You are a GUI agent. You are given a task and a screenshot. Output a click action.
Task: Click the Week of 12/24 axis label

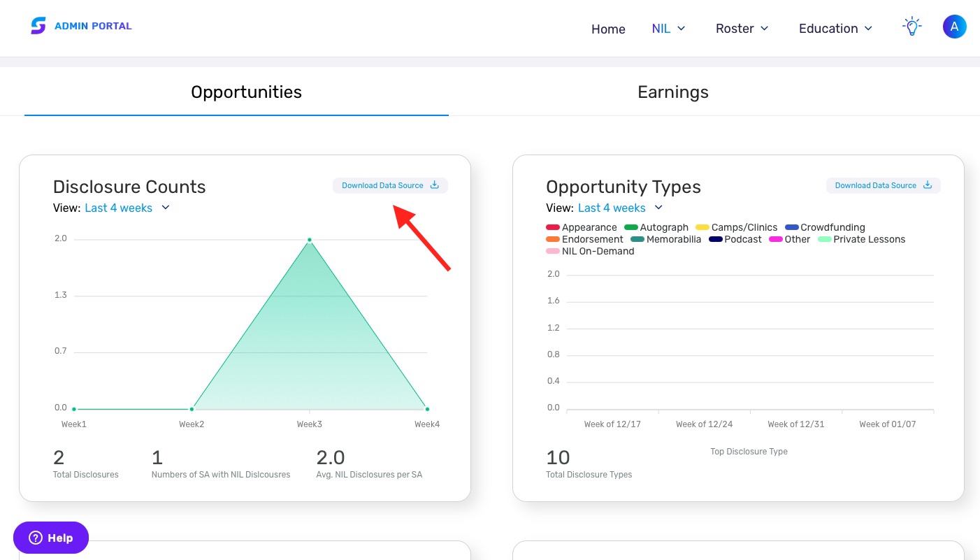pos(704,424)
